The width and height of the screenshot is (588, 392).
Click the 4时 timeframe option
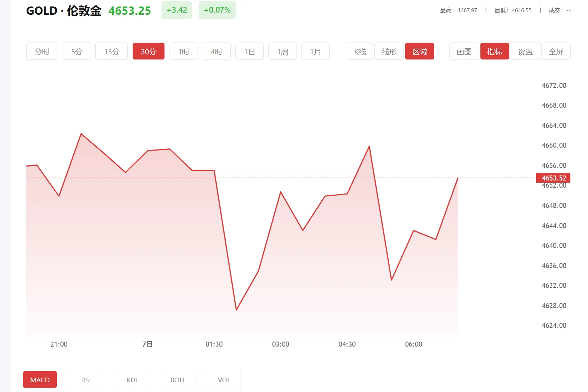coord(216,51)
